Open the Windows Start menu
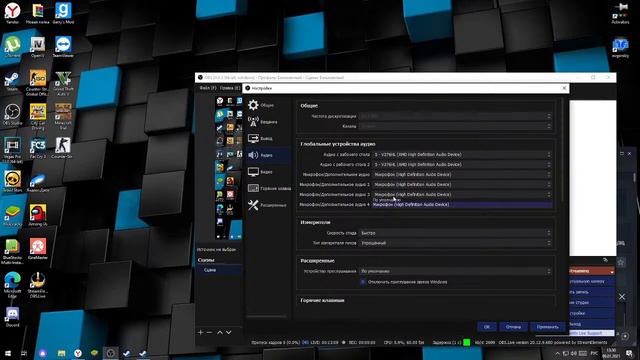Screen dimensions: 640x360 8,353
